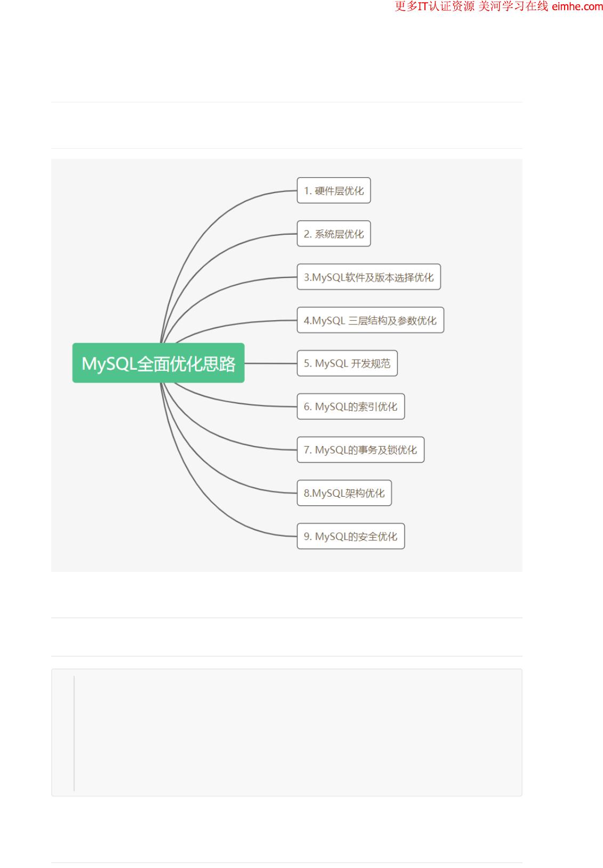
Task: Select the 7. MySQL的事务及锁优化 node
Action: coord(360,450)
